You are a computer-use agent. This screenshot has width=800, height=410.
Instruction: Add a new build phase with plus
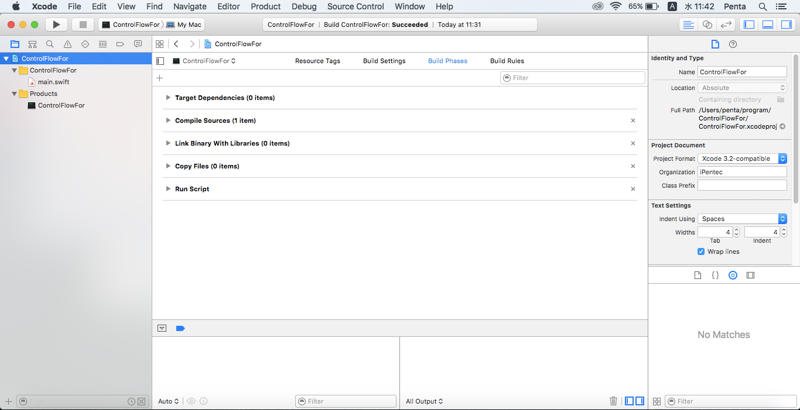160,78
